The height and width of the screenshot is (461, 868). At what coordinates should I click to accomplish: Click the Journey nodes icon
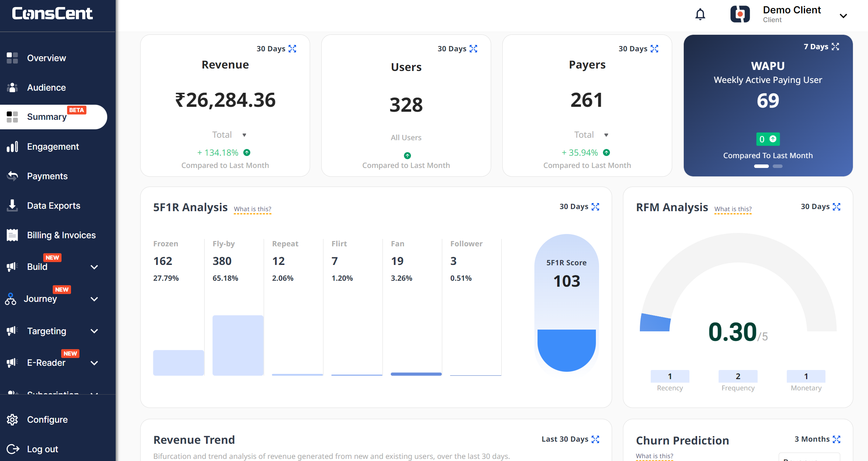tap(11, 299)
